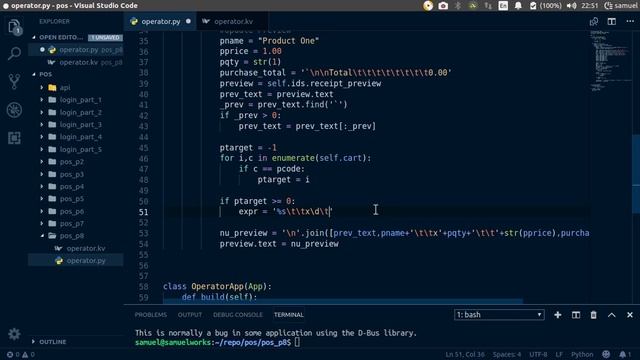
Task: Collapse the POS folder section
Action: [x=34, y=74]
